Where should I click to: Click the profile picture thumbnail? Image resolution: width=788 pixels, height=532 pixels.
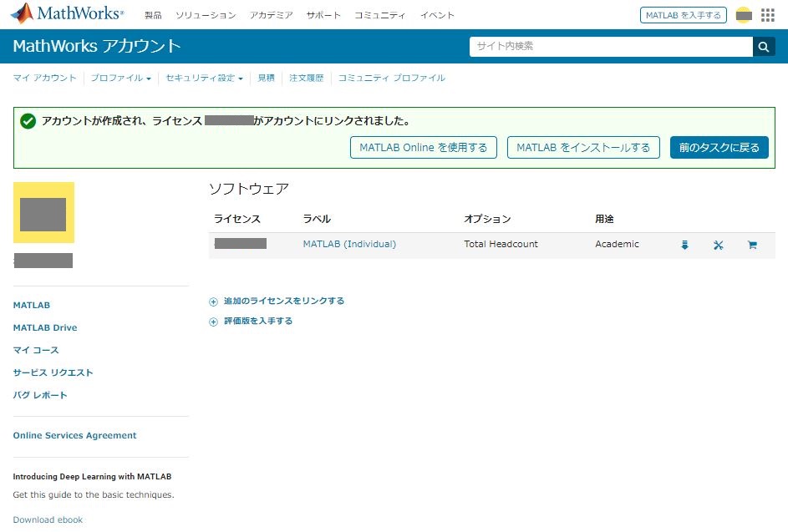(x=43, y=212)
